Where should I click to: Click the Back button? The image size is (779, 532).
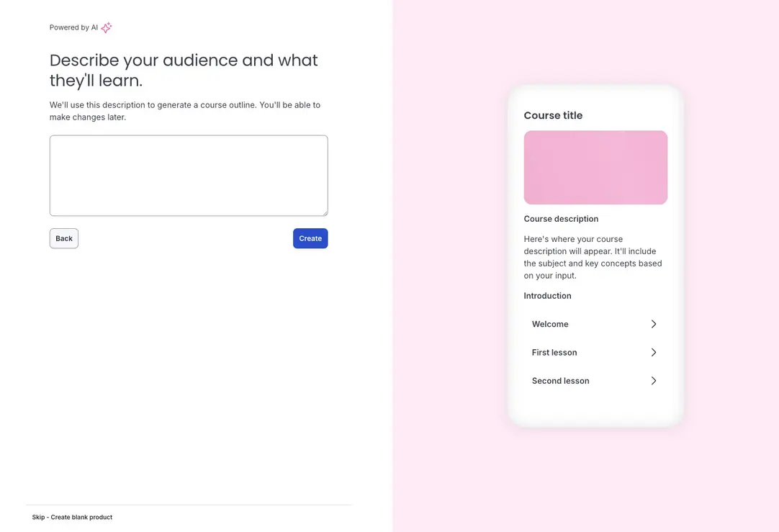(63, 238)
